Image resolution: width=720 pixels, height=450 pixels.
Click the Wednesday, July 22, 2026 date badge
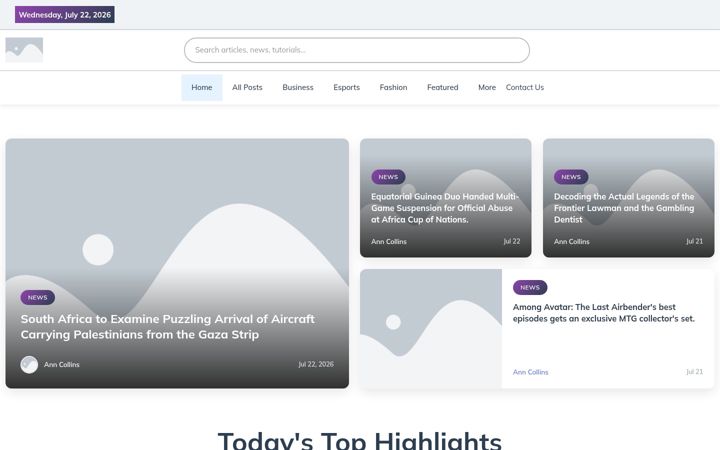[65, 15]
